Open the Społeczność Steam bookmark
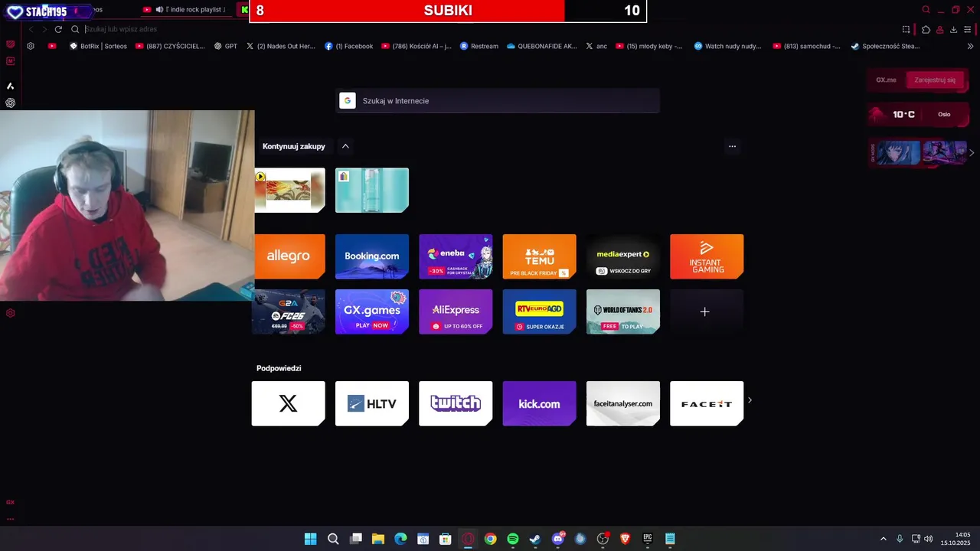Image resolution: width=980 pixels, height=551 pixels. [x=885, y=46]
